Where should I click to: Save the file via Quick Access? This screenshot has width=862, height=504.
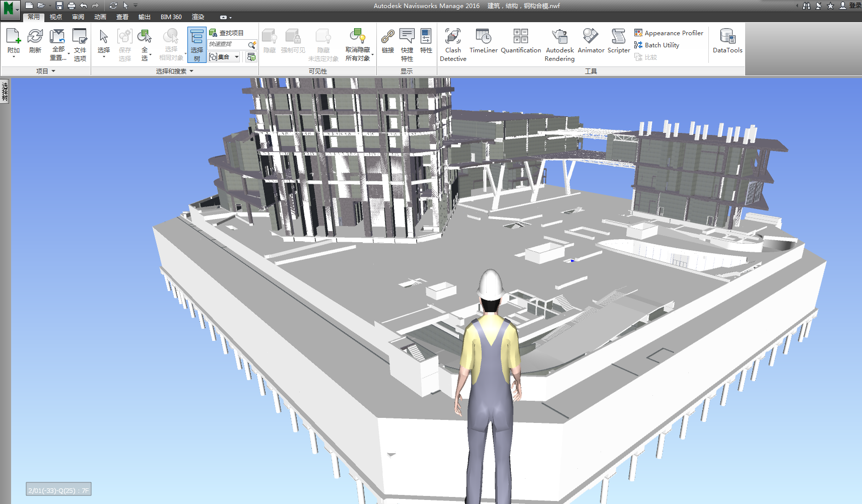(x=59, y=6)
